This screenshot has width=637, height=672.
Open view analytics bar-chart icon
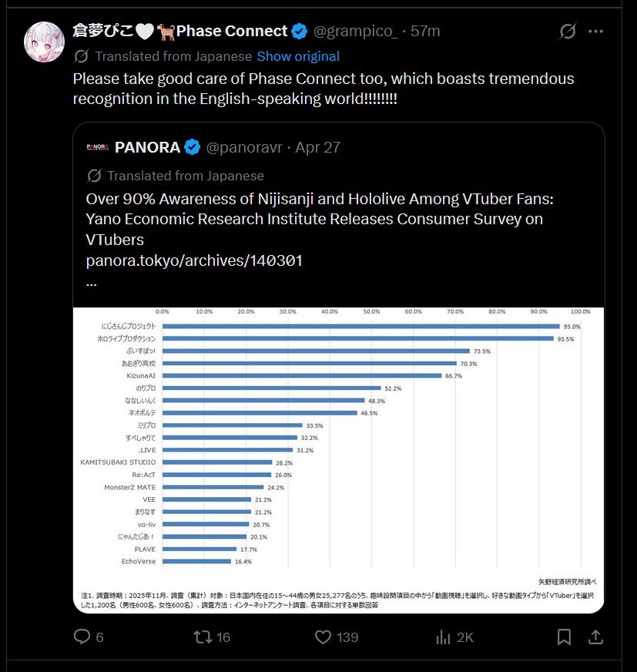[444, 637]
